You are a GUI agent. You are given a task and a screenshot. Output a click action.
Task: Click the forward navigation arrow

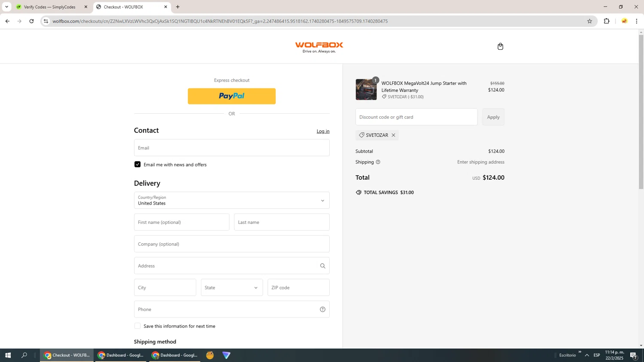pyautogui.click(x=19, y=21)
